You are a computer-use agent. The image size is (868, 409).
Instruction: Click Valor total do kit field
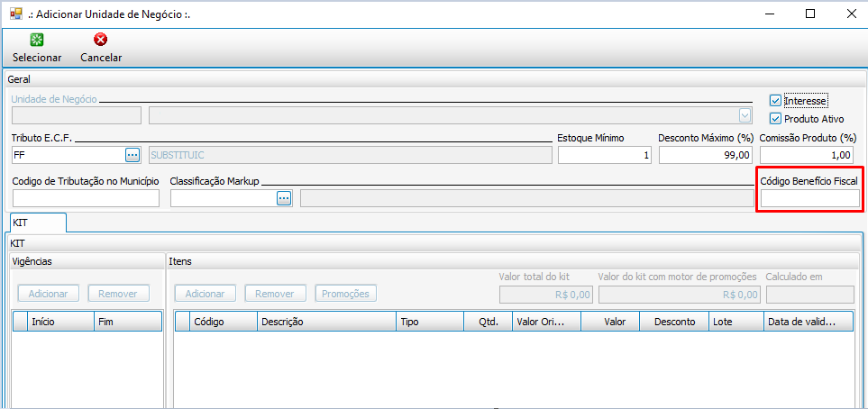[x=546, y=295]
